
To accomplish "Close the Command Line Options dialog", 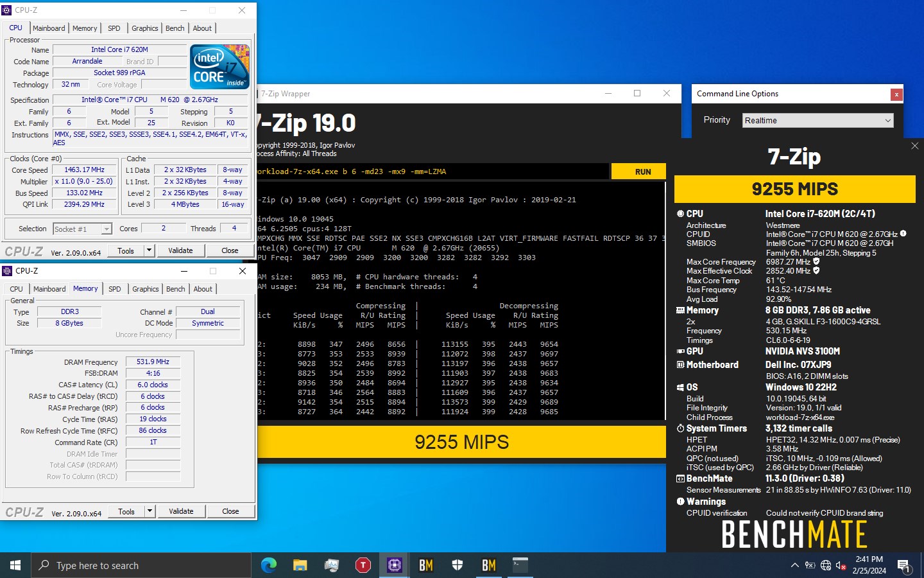I will click(896, 94).
